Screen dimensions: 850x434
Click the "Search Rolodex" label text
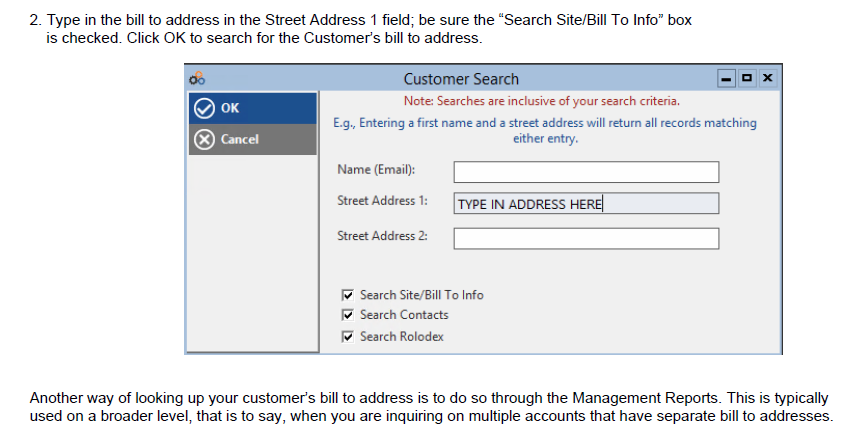(401, 337)
